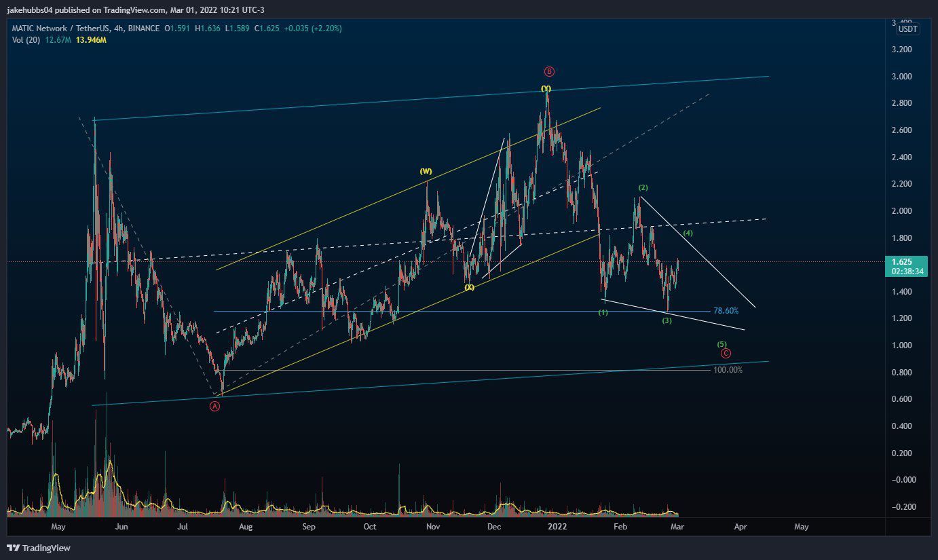938x560 pixels.
Task: Click the 78.60% Fibonacci level label
Action: pyautogui.click(x=726, y=311)
